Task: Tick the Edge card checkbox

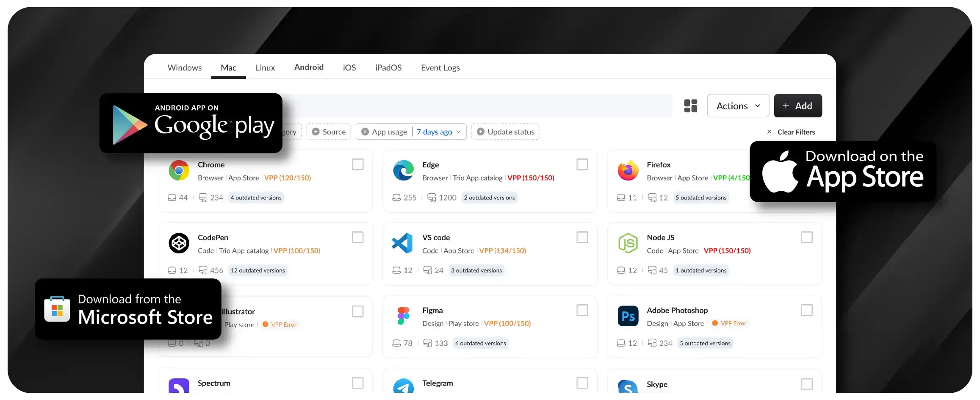Action: (x=582, y=164)
